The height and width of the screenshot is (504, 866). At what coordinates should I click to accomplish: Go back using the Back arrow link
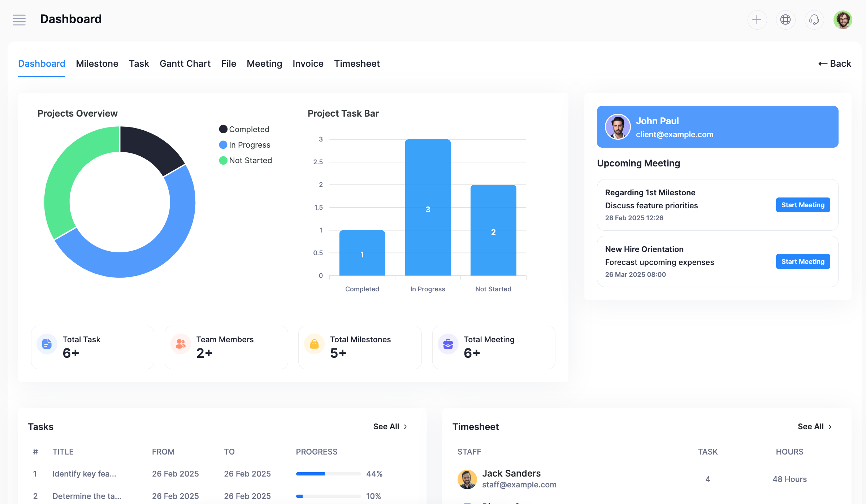(835, 64)
